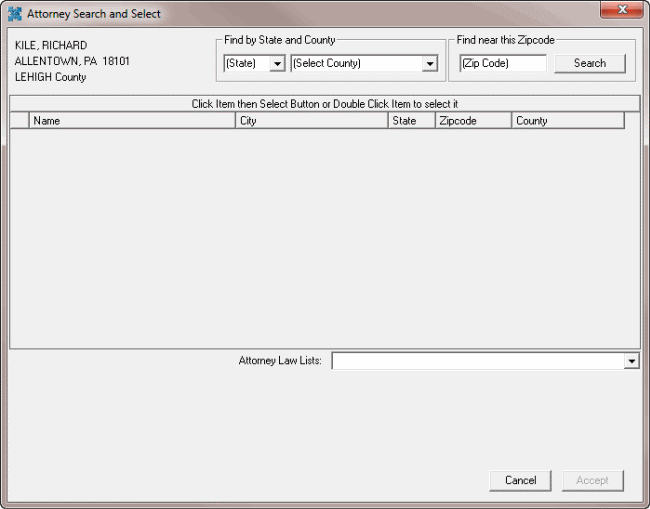Click the Accept button

[592, 480]
